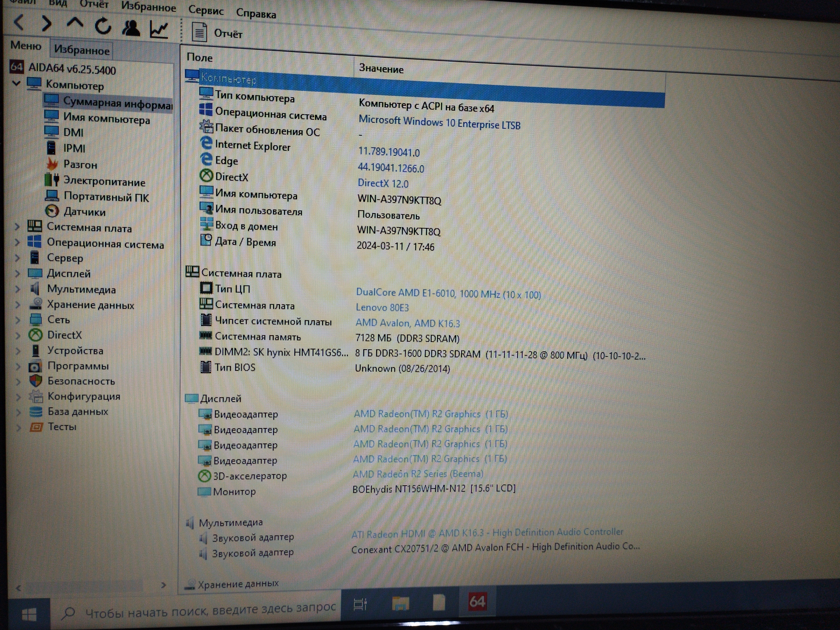Viewport: 840px width, 630px height.
Task: Click the Тесты tree icon
Action: (36, 427)
